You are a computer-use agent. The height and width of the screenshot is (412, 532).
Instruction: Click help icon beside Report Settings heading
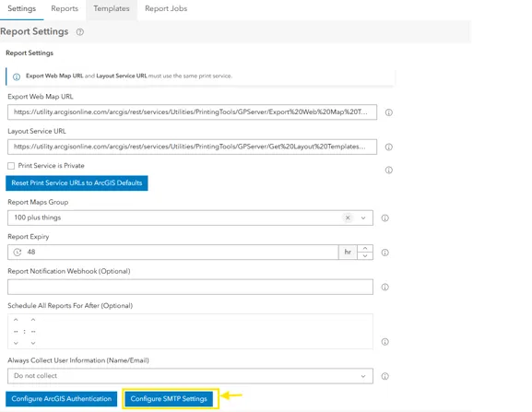[x=79, y=32]
